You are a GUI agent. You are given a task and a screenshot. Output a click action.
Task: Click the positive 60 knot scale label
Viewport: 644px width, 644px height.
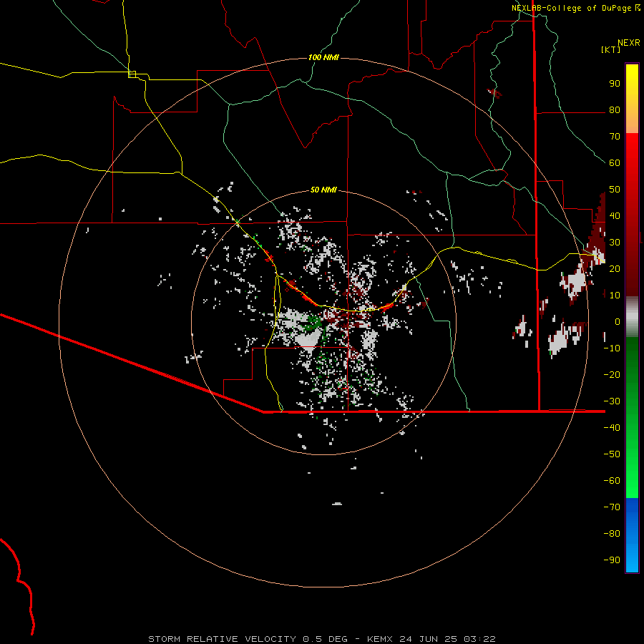point(615,163)
